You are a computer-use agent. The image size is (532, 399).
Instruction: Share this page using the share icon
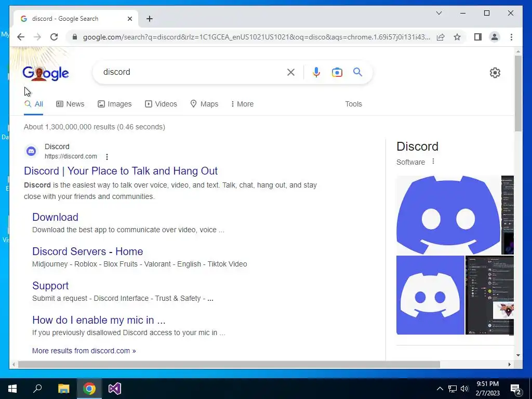point(441,37)
